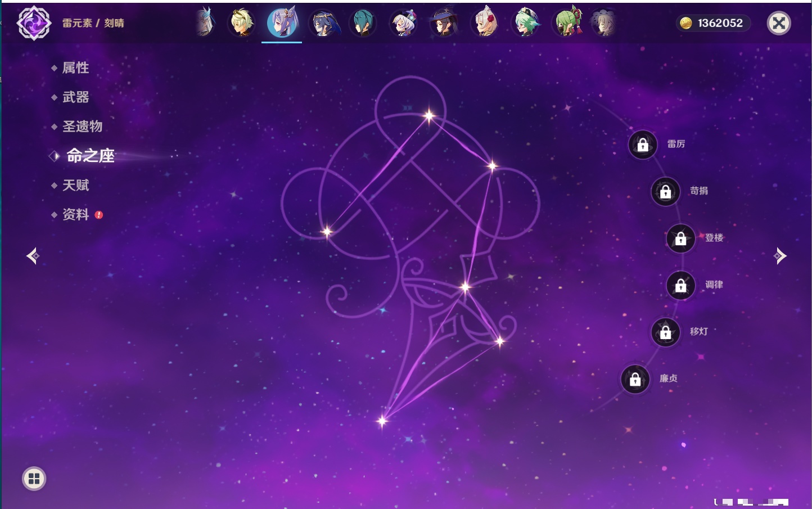
Task: Click the Mora balance 1362052
Action: [720, 23]
